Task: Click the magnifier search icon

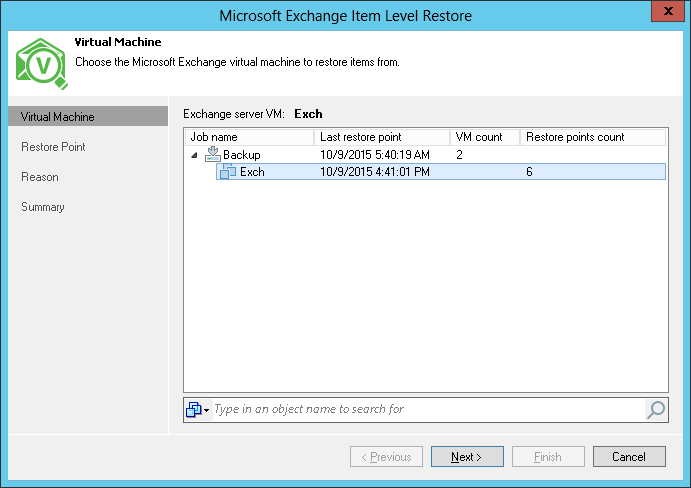Action: coord(656,410)
